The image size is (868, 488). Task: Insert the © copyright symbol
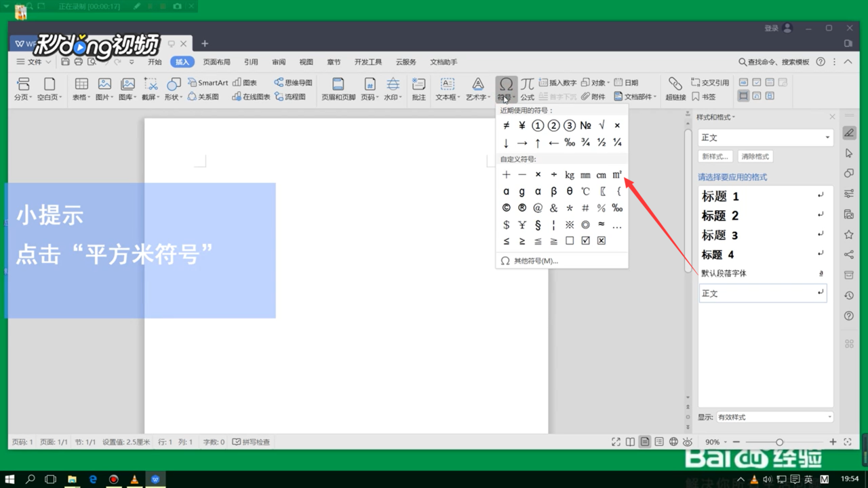click(506, 208)
